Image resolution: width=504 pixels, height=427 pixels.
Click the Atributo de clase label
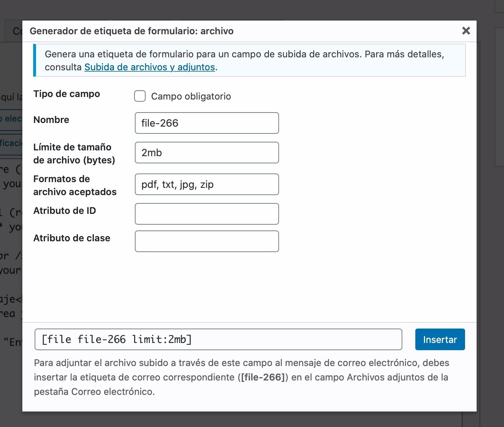coord(72,238)
